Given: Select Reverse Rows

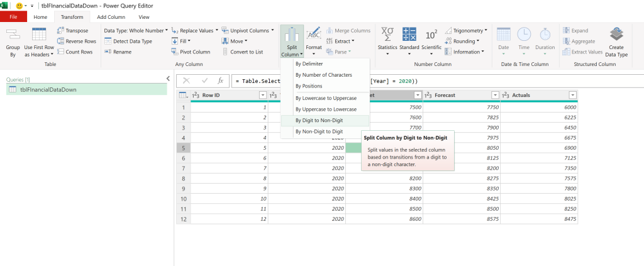Looking at the screenshot, I should pos(76,41).
